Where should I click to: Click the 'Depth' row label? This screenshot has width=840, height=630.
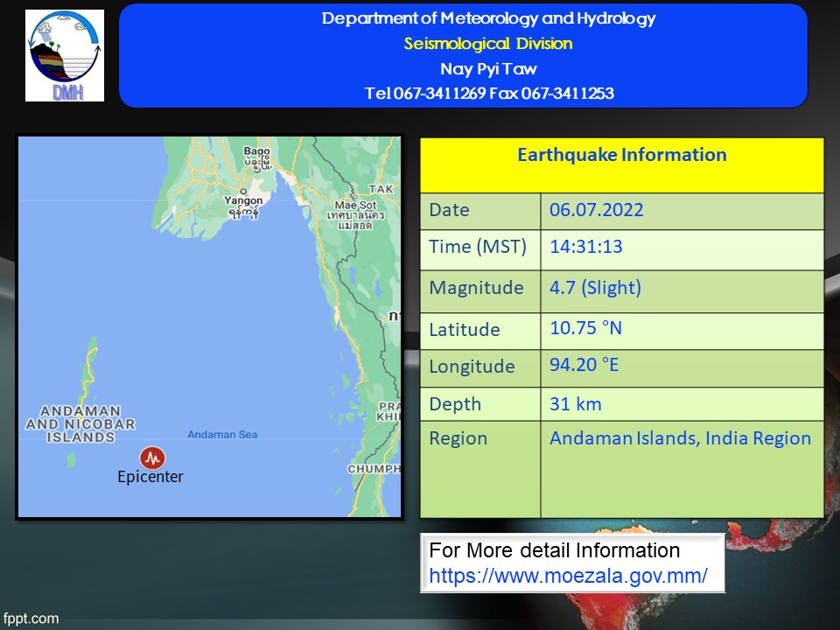455,404
